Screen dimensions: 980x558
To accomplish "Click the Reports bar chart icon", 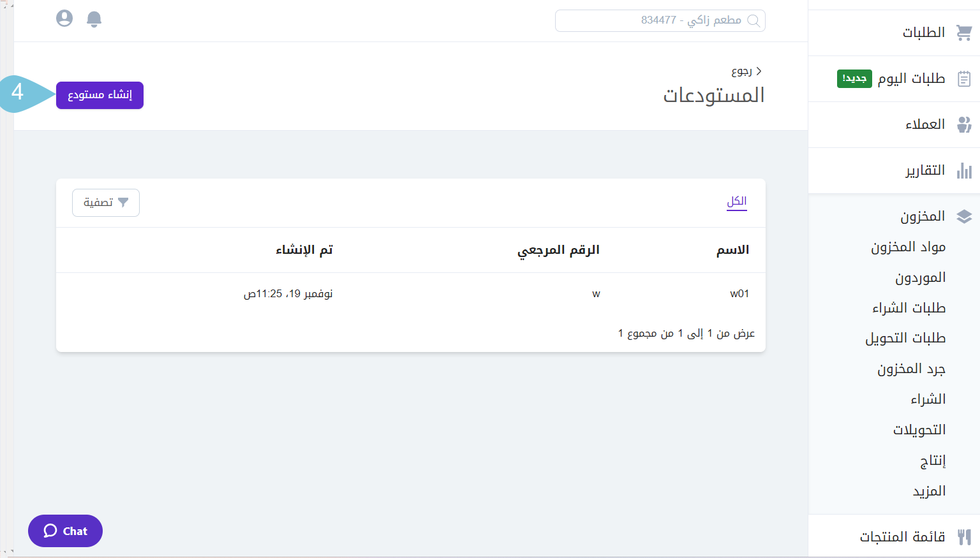I will 963,171.
